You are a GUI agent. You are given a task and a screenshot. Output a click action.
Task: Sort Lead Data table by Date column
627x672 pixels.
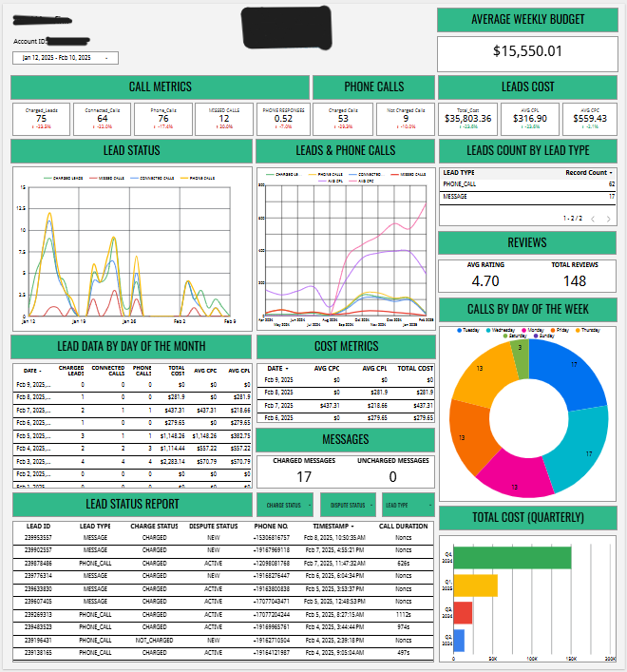(x=31, y=371)
